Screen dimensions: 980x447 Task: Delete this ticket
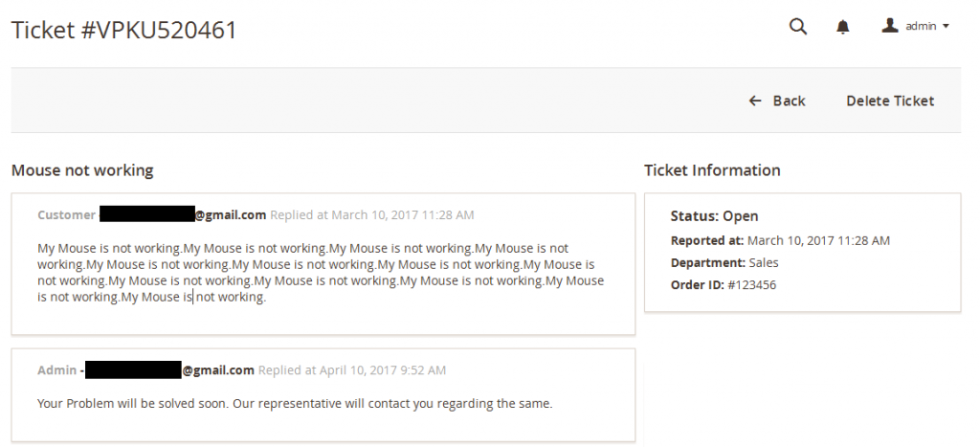click(x=890, y=101)
